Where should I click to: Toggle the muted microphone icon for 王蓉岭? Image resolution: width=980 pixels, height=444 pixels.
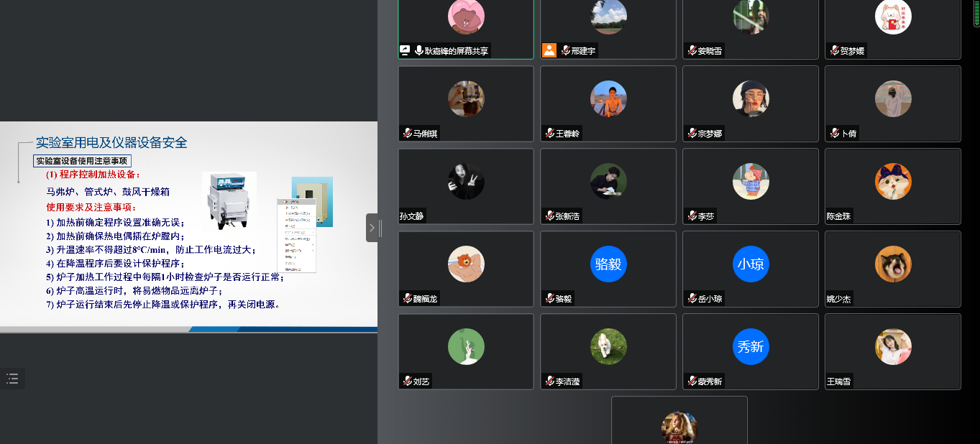click(549, 134)
